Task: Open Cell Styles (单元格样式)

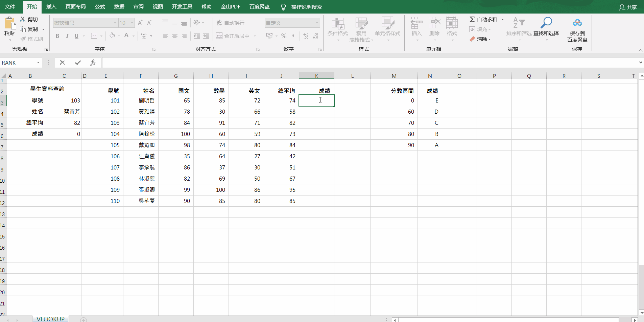Action: point(387,29)
